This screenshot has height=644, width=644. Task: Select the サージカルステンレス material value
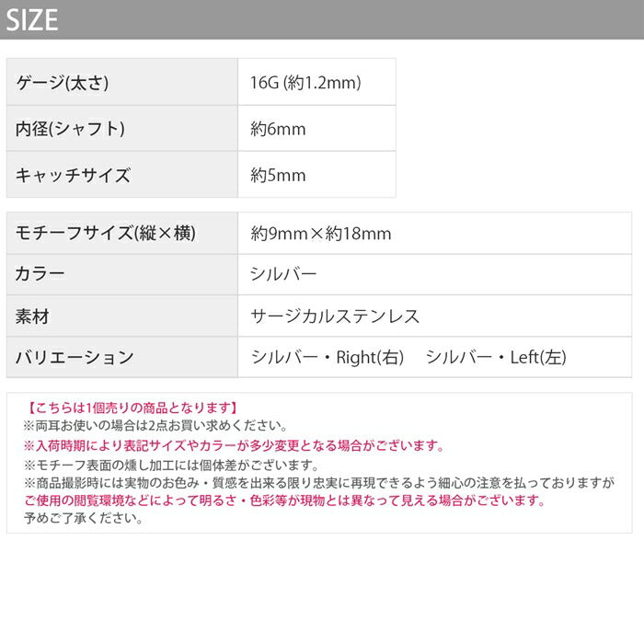[x=335, y=316]
